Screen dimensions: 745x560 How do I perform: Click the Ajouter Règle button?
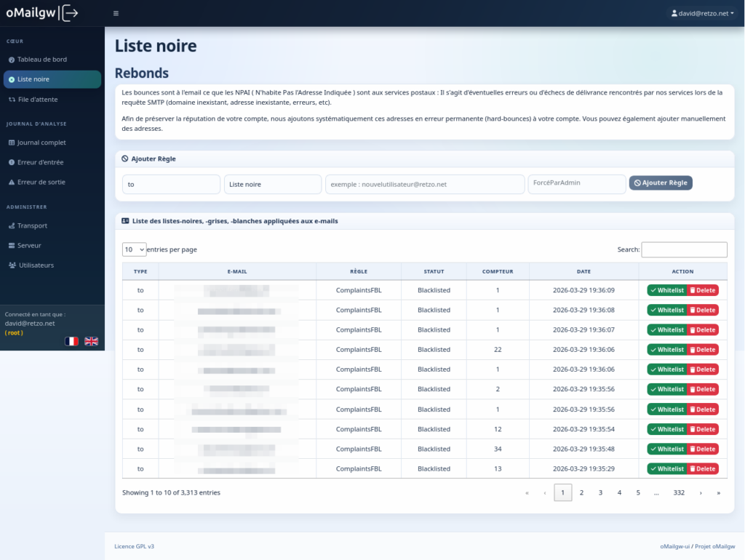tap(661, 183)
